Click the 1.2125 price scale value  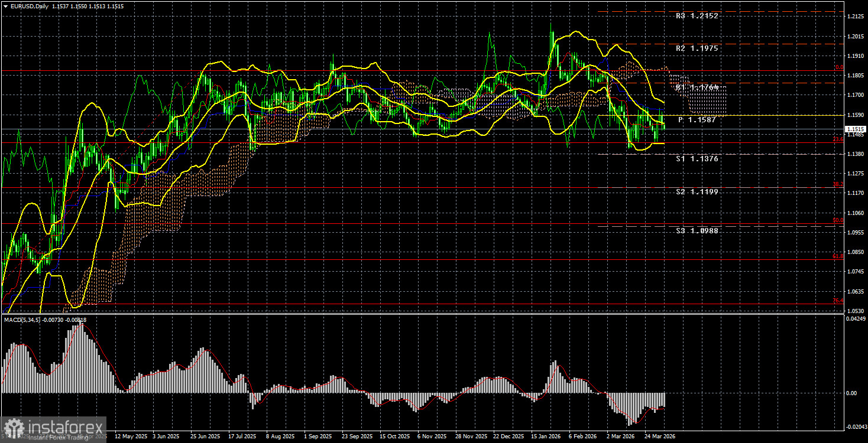tap(856, 17)
